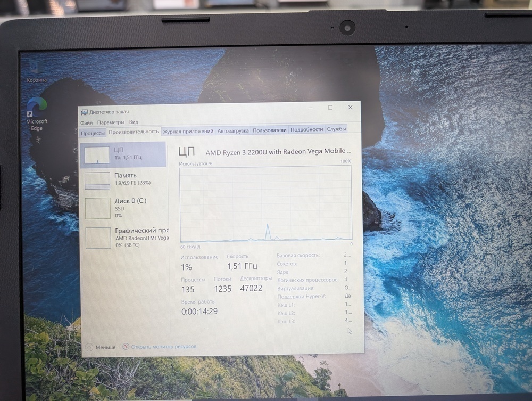Click the Диспетчер задач window title

tap(109, 112)
